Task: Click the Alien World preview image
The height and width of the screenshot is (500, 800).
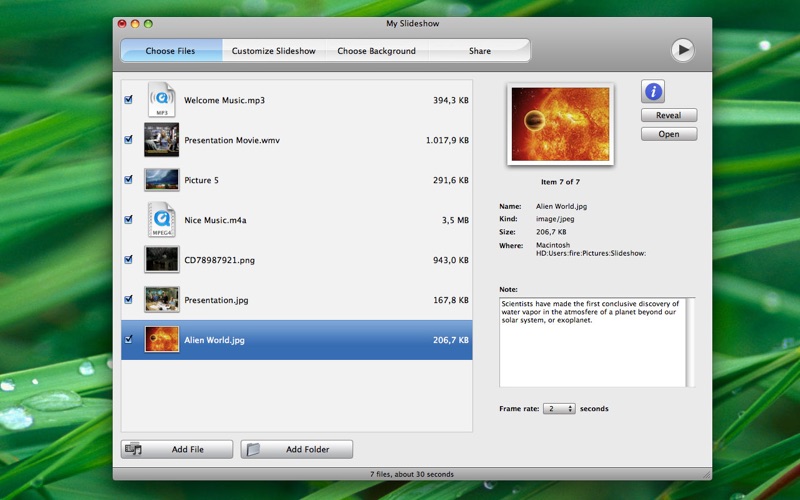Action: pos(560,124)
